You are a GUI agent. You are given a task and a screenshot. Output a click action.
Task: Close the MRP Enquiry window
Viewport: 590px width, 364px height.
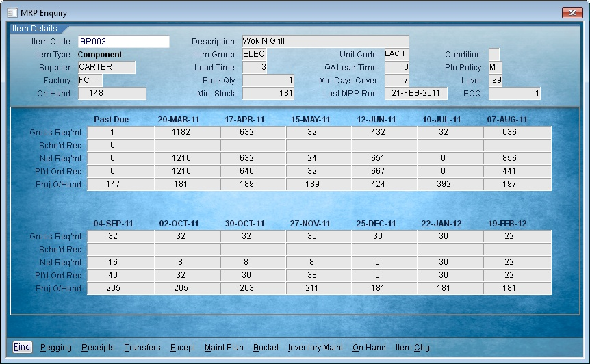(572, 12)
